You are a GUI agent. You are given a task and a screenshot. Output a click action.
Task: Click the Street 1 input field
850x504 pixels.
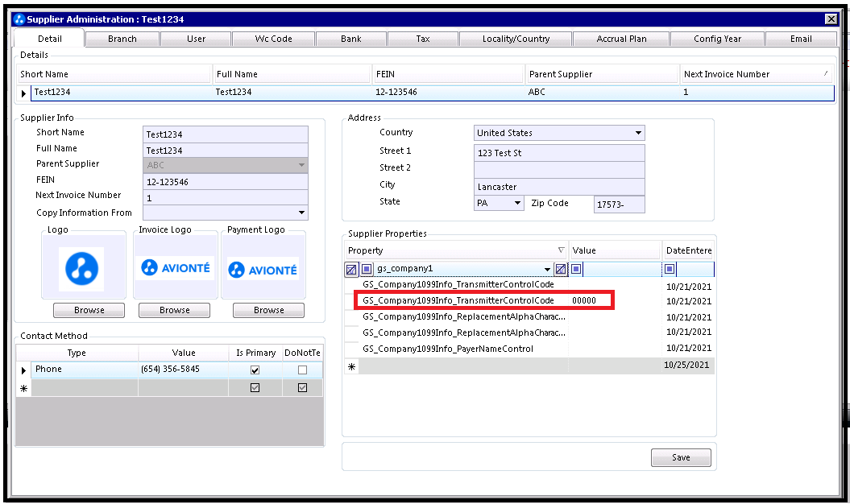coord(559,153)
